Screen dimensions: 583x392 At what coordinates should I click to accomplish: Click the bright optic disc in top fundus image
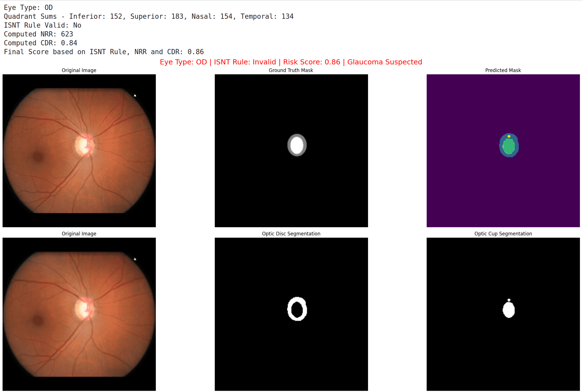(x=83, y=145)
